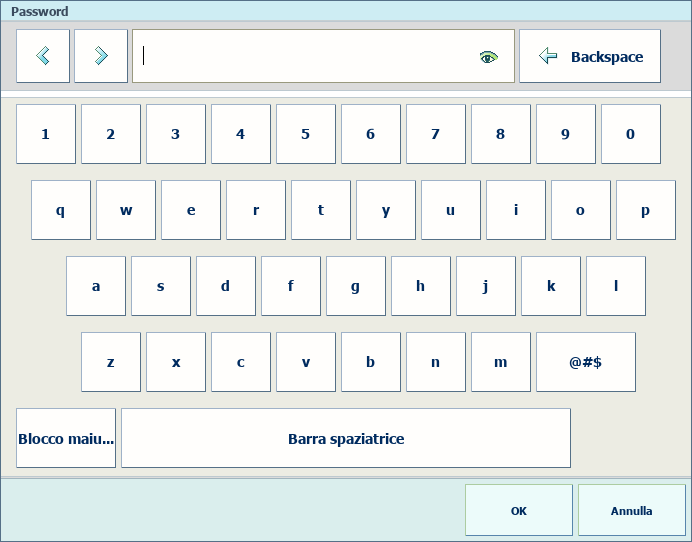The image size is (692, 542).
Task: Click inside the password text field
Action: point(305,56)
